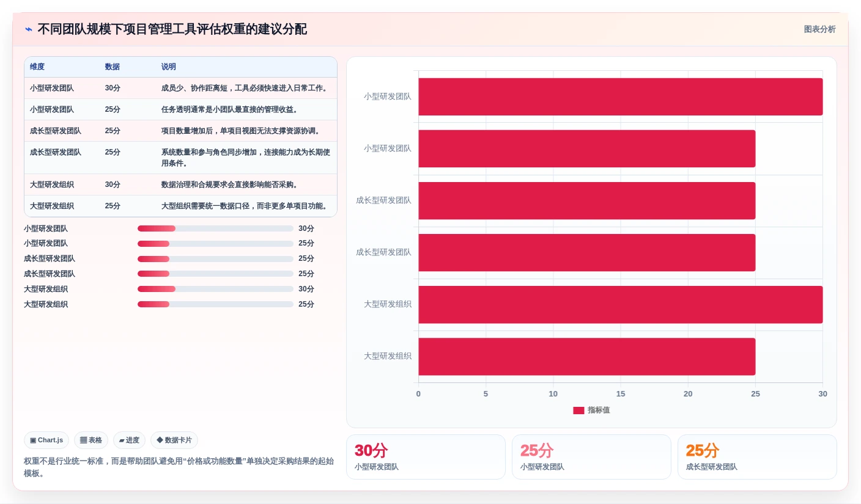Click the 大型研发组织 30分 progress bar
Image resolution: width=861 pixels, height=504 pixels.
click(x=215, y=289)
